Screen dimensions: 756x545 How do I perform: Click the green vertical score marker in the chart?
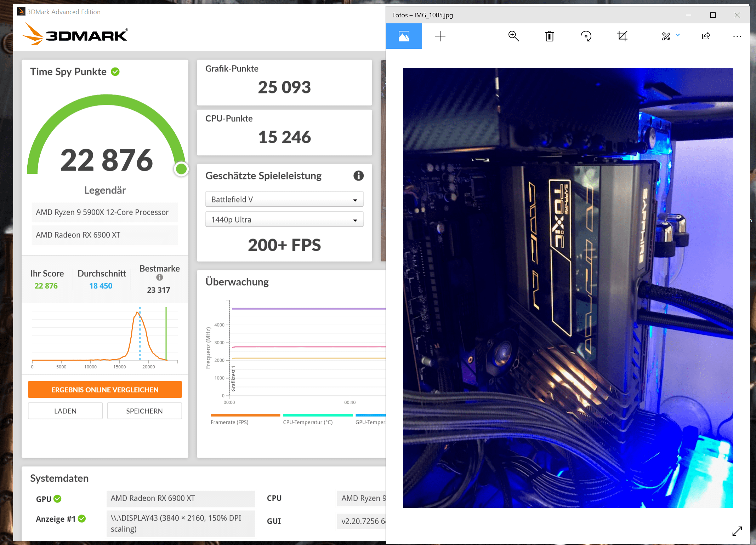pos(166,334)
